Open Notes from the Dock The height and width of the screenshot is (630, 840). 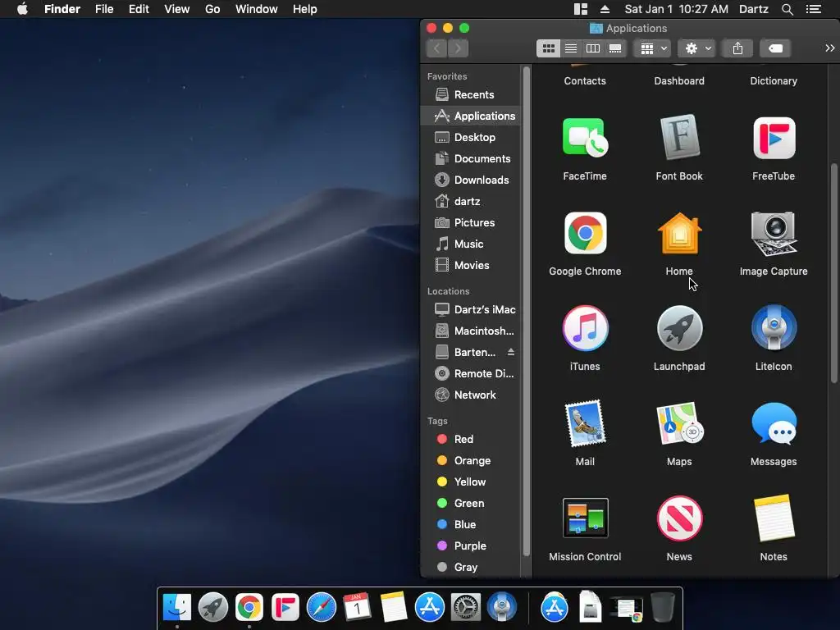(x=393, y=607)
